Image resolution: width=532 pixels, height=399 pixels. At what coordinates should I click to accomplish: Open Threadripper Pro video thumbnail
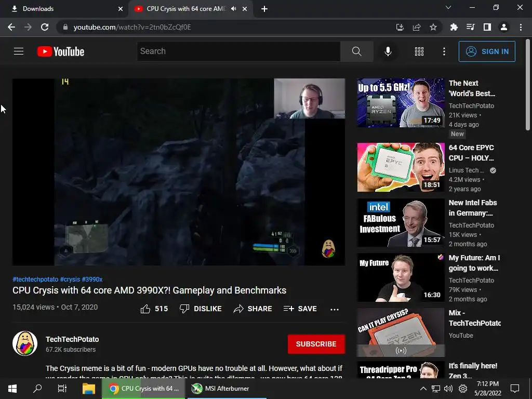pos(401,370)
